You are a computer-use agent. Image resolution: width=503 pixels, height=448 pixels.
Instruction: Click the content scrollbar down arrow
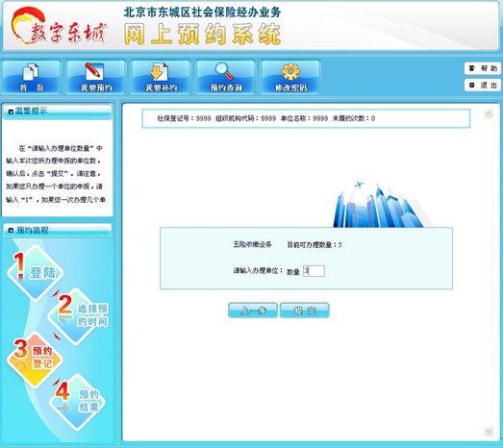[489, 432]
